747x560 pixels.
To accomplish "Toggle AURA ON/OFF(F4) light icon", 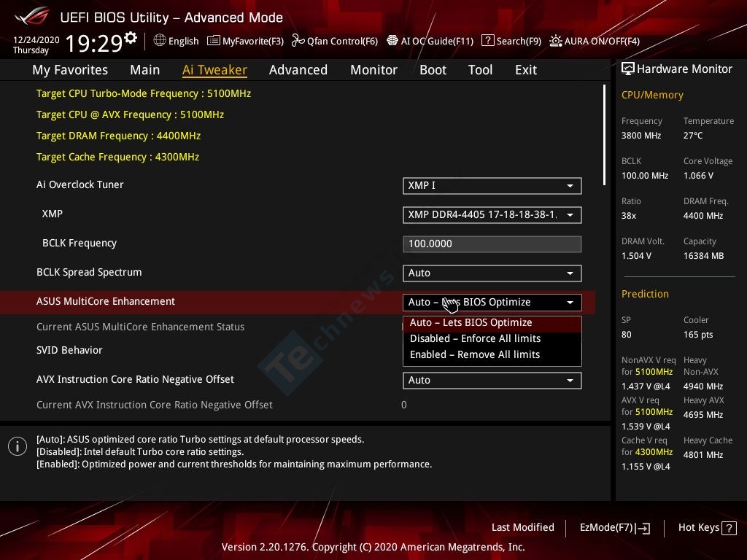I will [555, 41].
